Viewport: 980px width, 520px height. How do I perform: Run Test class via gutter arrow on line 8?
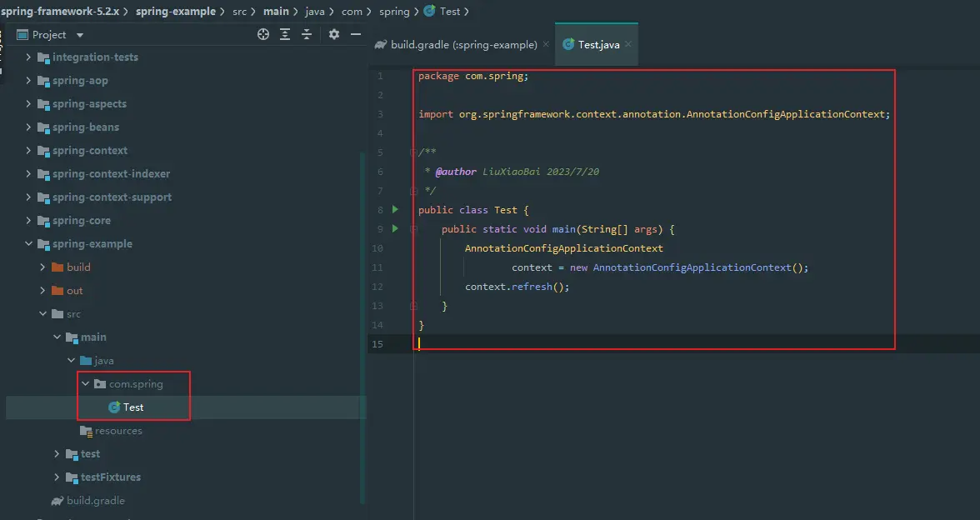[395, 210]
